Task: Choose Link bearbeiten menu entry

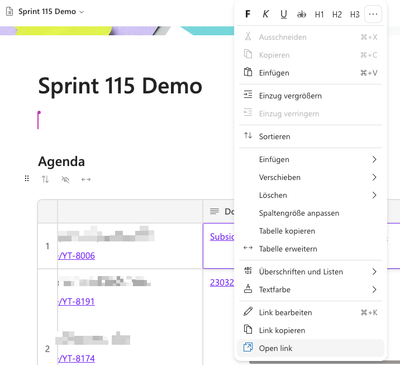Action: pos(311,312)
